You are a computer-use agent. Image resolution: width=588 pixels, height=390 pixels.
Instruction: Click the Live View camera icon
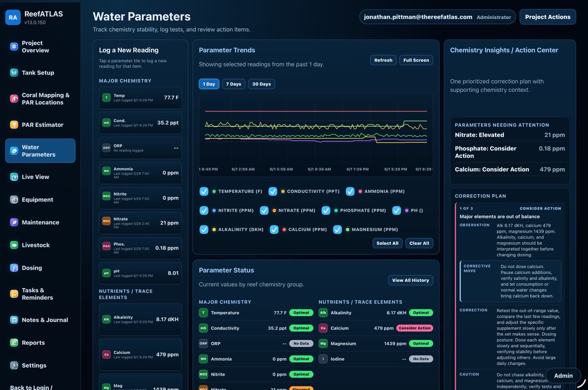pos(14,177)
